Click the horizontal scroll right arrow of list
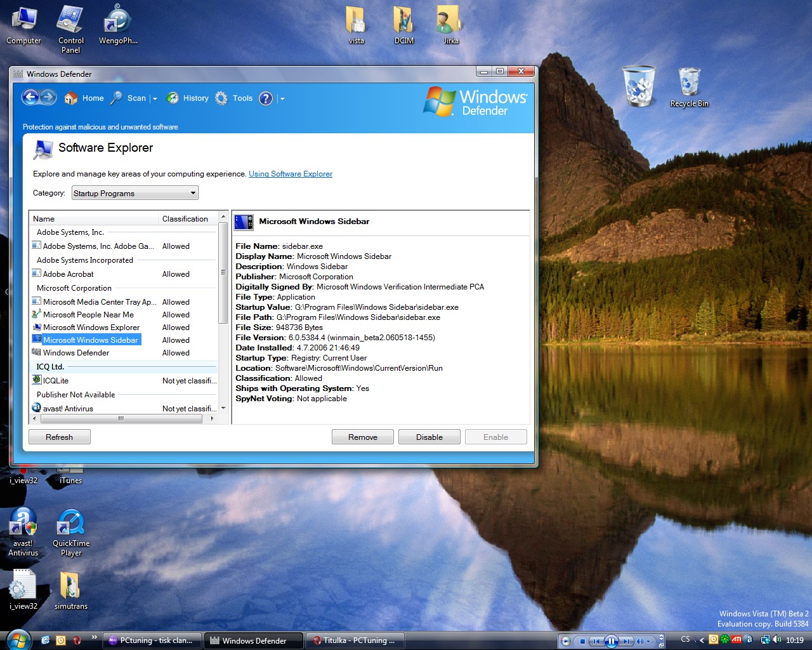The width and height of the screenshot is (812, 650). click(x=212, y=419)
